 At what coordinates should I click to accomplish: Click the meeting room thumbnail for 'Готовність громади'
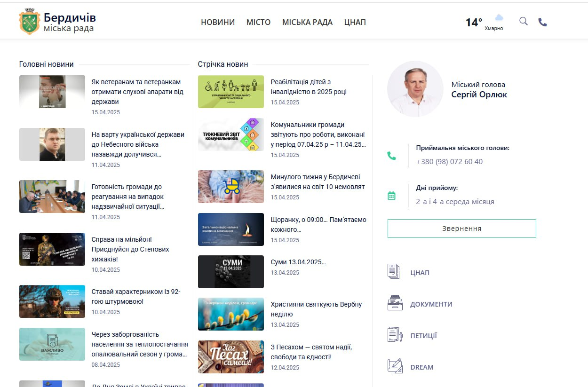coord(52,197)
